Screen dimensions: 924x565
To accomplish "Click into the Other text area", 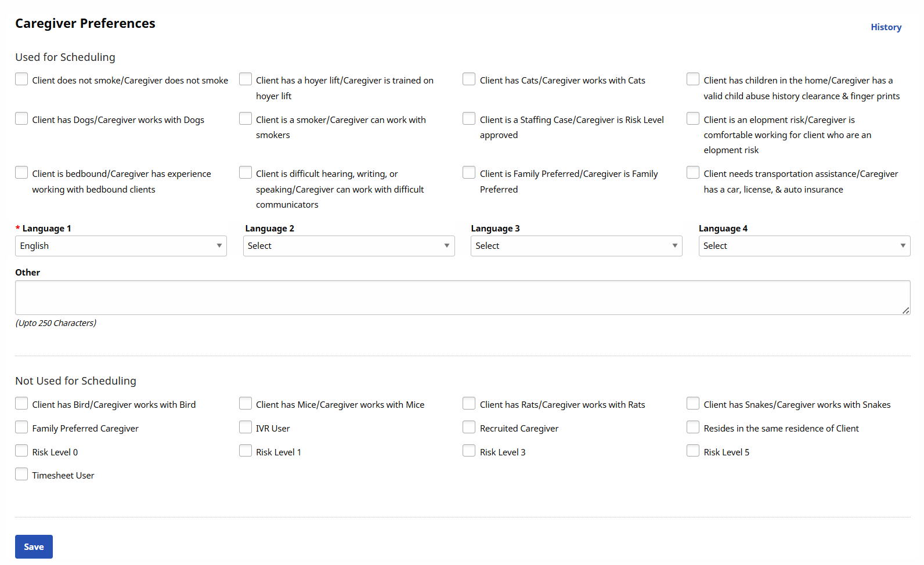I will tap(463, 298).
